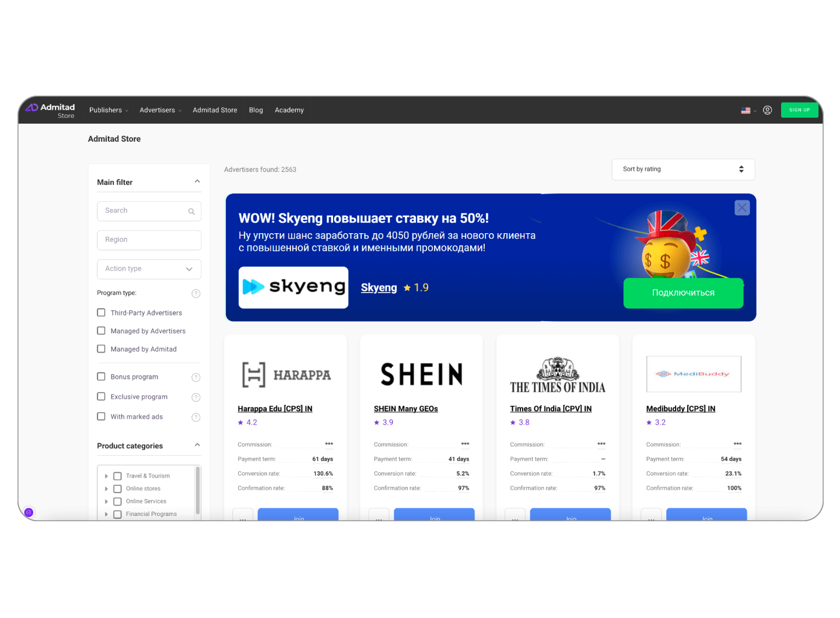Click the Region input field

149,240
